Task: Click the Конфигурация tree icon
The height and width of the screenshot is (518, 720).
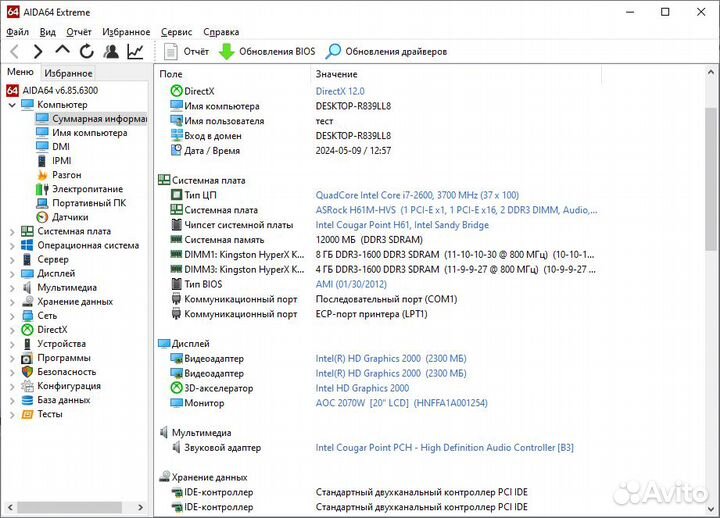Action: (28, 386)
